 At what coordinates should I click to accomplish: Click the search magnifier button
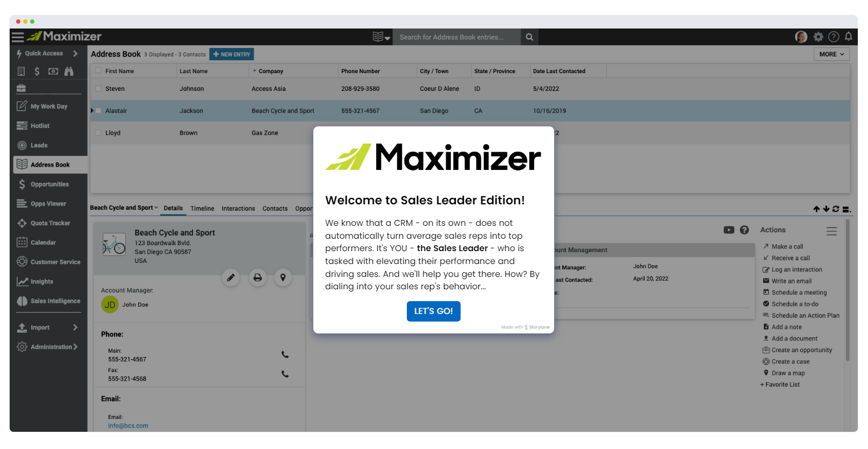[529, 37]
